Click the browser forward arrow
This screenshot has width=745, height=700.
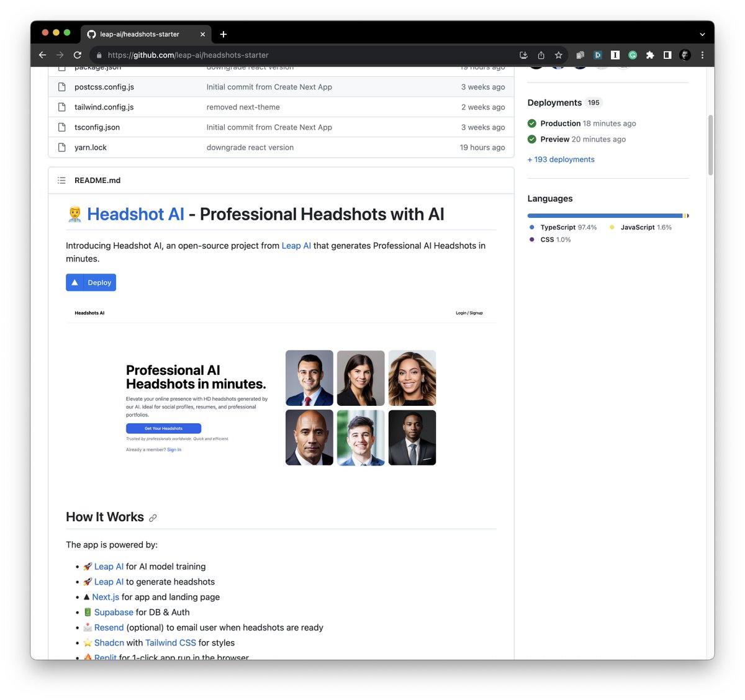click(60, 55)
